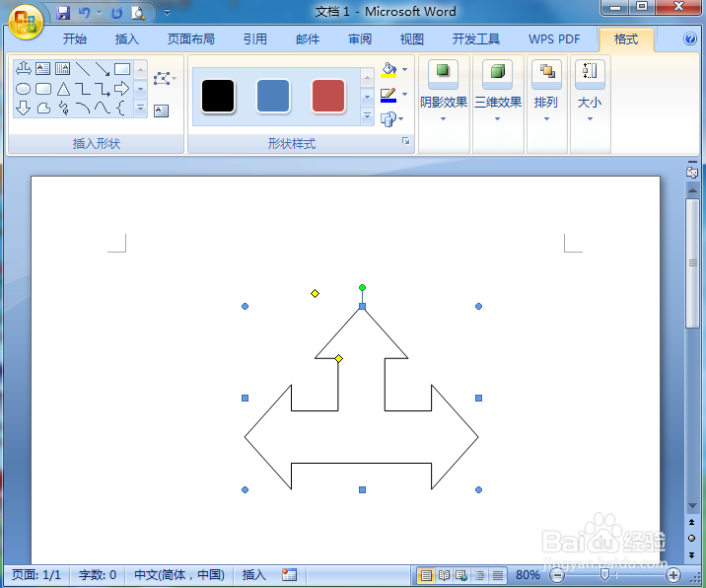Redo the last action
The height and width of the screenshot is (588, 706).
(116, 13)
